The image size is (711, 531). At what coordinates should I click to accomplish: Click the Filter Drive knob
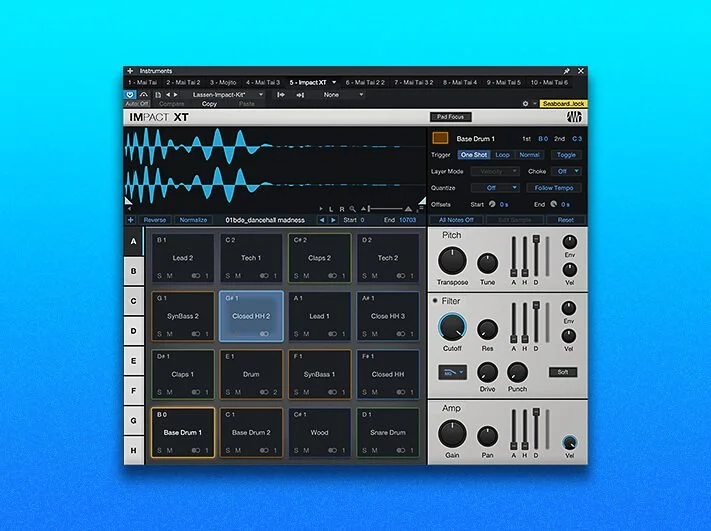click(x=487, y=373)
